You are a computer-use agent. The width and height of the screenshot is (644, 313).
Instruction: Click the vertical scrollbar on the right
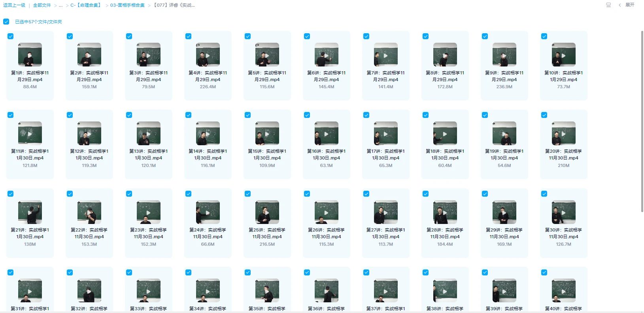pyautogui.click(x=642, y=119)
